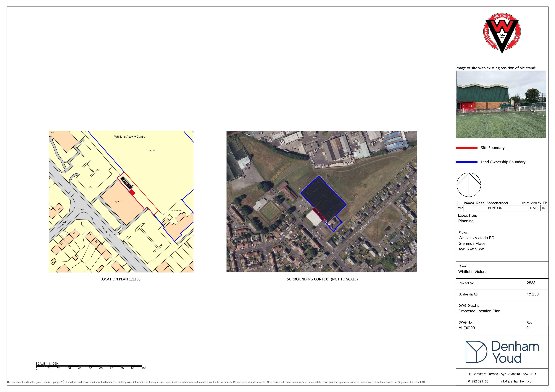Click the red Site Boundary legend line
This screenshot has height=392, width=555.
click(x=467, y=148)
